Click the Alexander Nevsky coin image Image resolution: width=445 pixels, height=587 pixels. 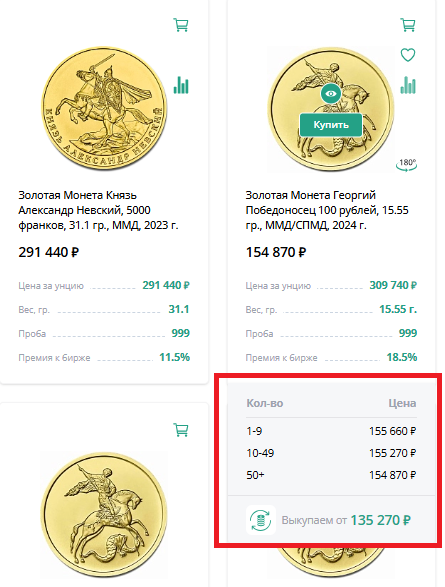[104, 108]
